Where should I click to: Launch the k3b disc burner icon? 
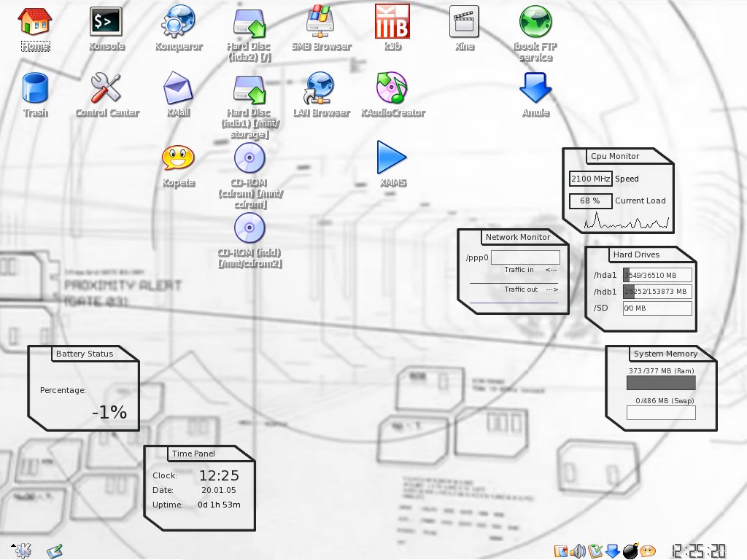392,21
